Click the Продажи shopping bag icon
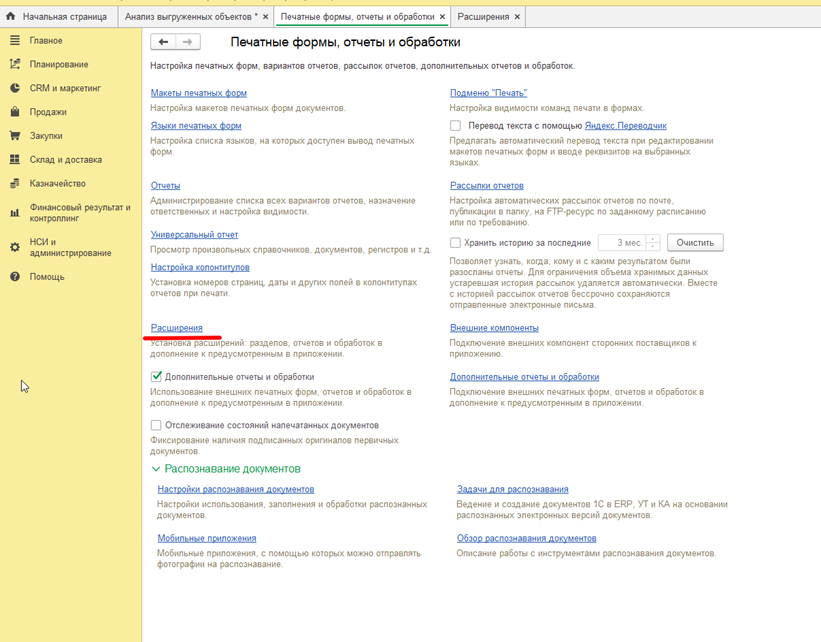 [15, 112]
